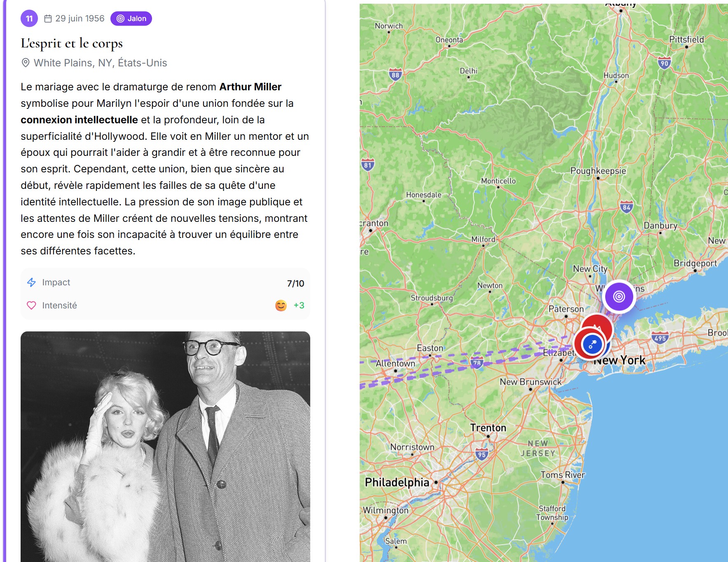Click the Newton label on the map

(x=490, y=285)
